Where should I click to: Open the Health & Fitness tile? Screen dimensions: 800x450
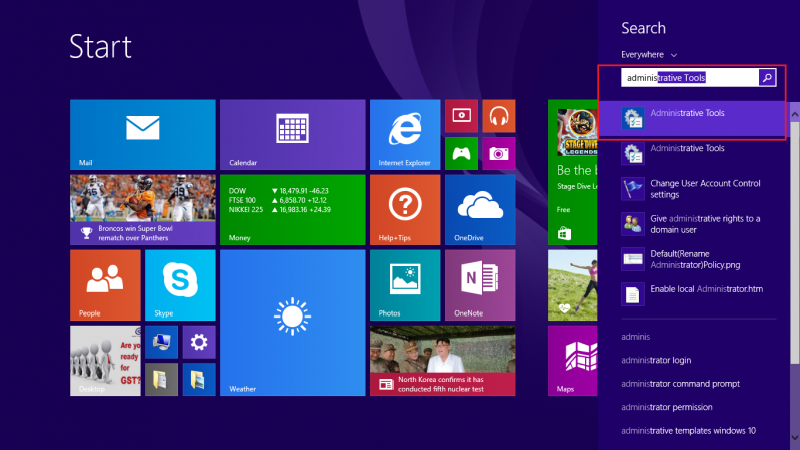point(572,285)
